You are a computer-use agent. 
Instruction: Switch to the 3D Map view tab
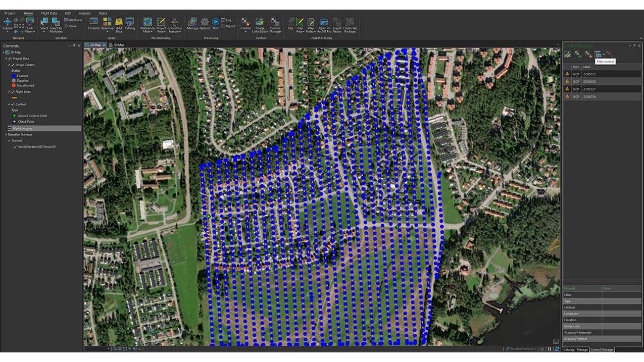[x=119, y=45]
